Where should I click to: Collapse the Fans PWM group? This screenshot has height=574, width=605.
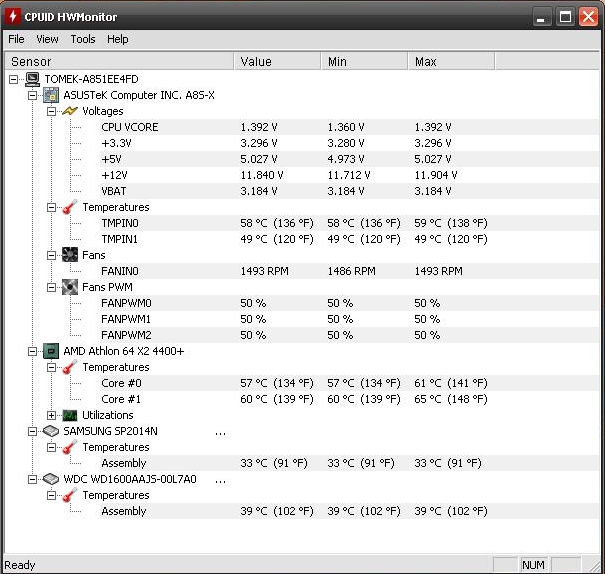pyautogui.click(x=51, y=287)
